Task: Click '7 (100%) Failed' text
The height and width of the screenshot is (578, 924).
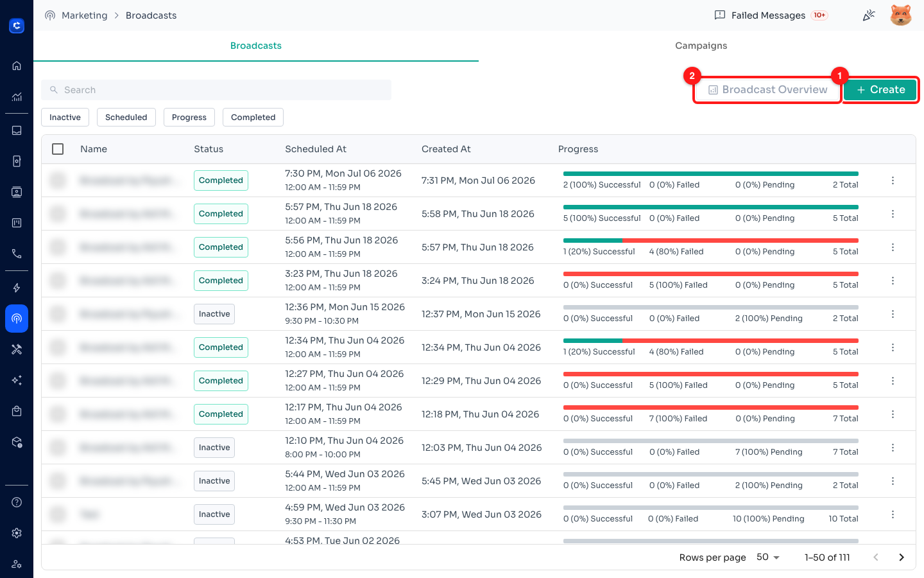Action: 678,419
